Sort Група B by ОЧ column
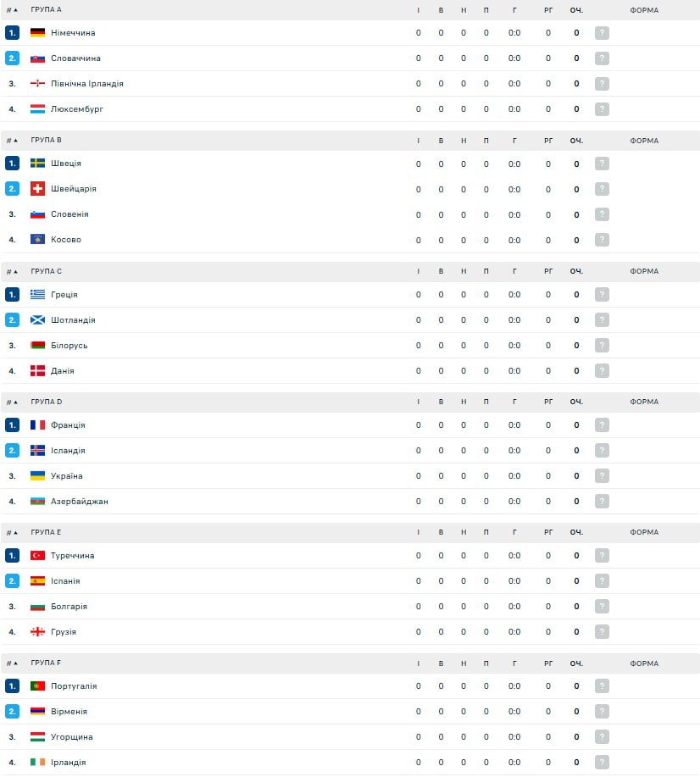Viewport: 700px width, 777px height. 576,141
